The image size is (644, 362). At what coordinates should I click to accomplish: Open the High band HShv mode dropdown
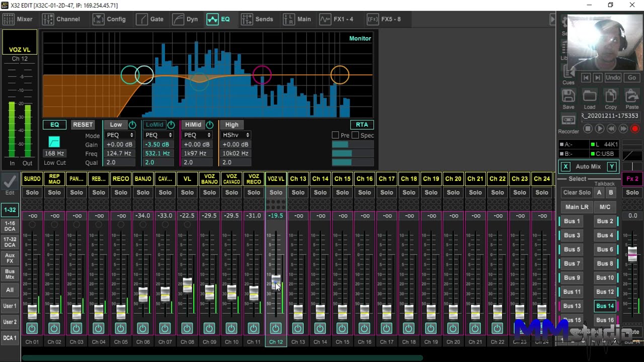point(236,135)
